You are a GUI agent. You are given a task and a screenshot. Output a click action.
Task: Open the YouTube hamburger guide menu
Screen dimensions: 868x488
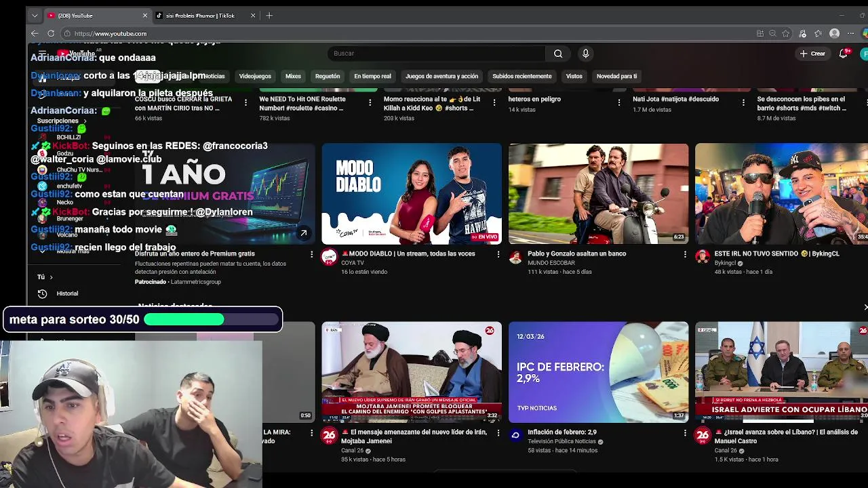(42, 54)
